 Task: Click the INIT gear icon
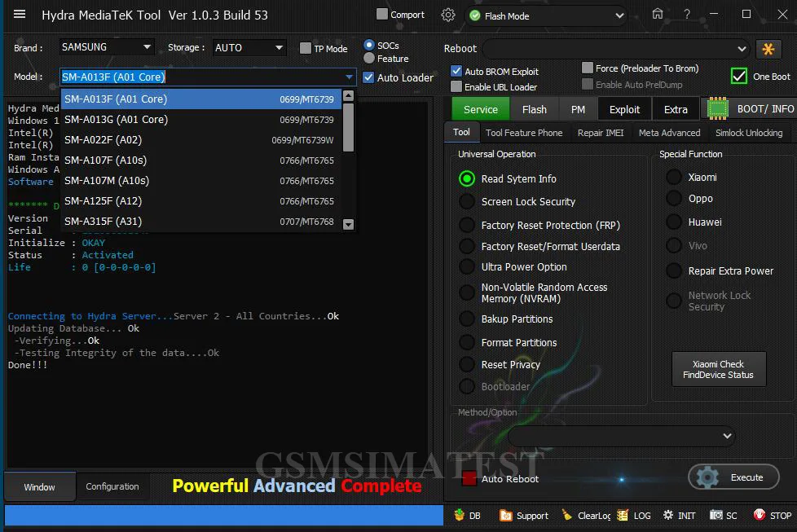[668, 515]
